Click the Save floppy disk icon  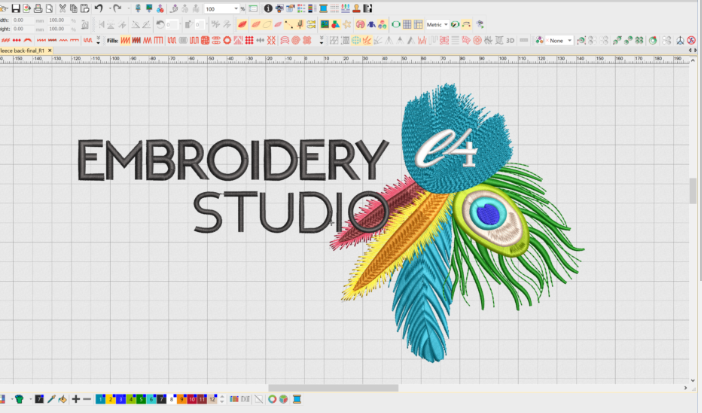pos(16,9)
